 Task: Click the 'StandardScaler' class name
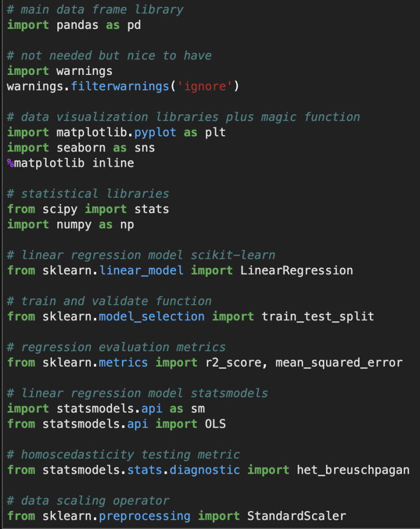297,516
